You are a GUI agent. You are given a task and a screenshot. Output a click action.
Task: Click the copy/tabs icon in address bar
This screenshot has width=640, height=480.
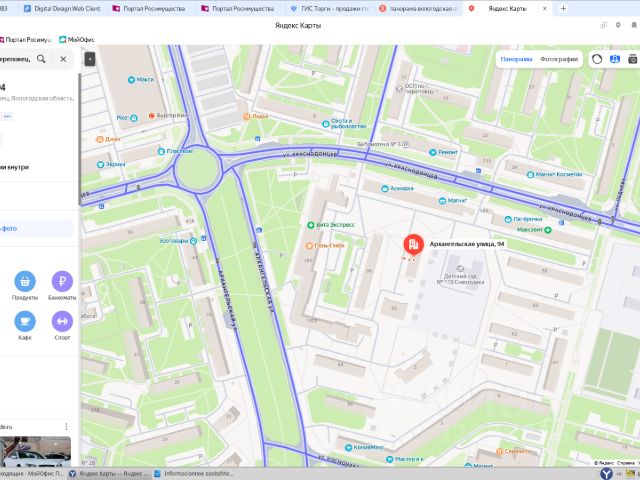(x=603, y=25)
